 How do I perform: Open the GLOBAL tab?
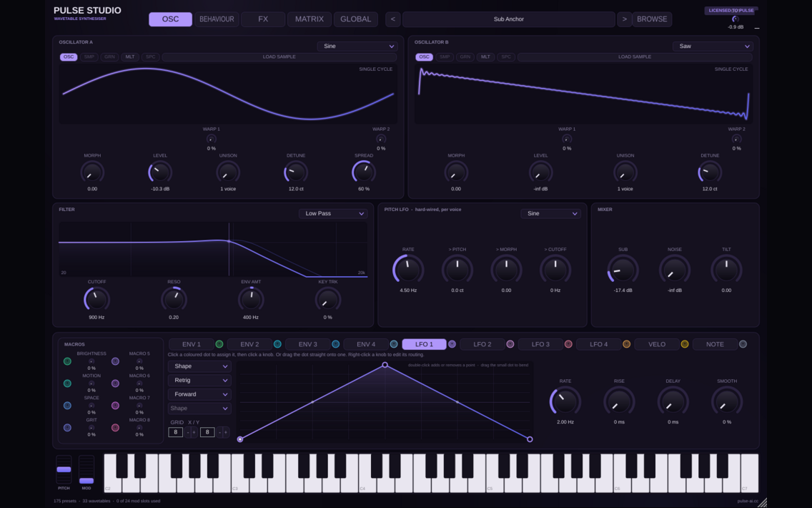[355, 19]
